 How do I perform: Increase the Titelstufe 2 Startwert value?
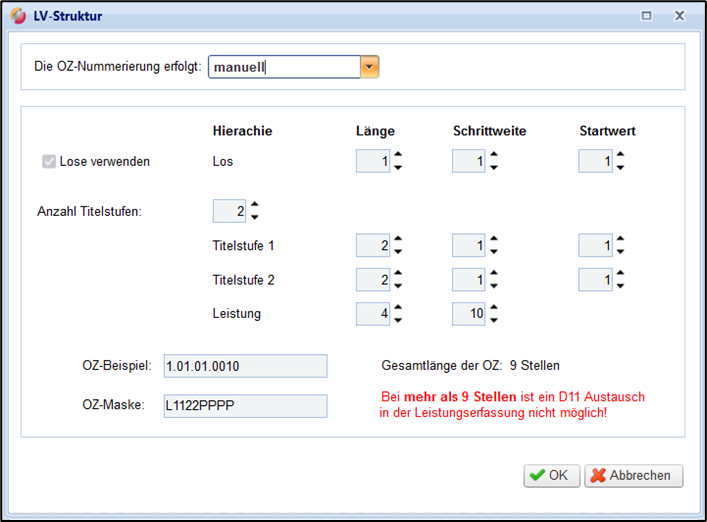click(x=620, y=274)
